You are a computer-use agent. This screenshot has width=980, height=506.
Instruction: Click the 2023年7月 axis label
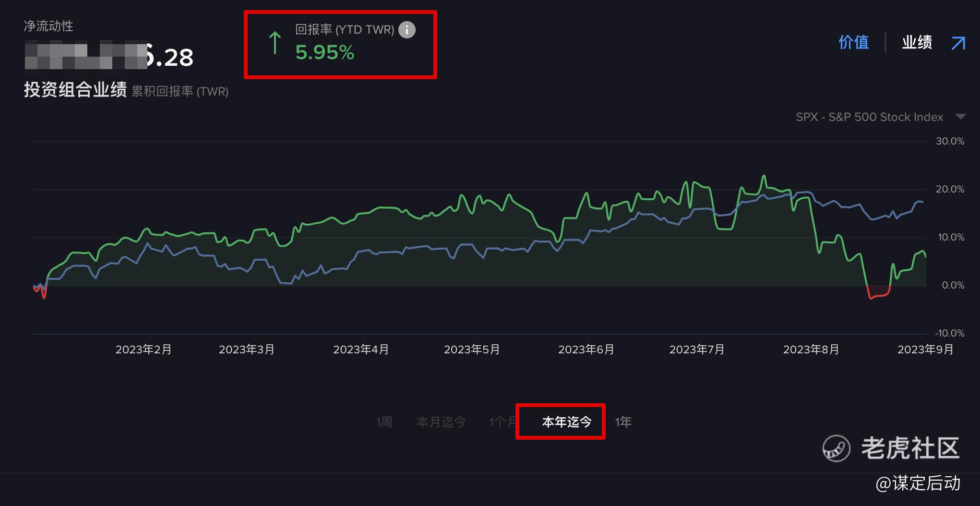[x=697, y=349]
